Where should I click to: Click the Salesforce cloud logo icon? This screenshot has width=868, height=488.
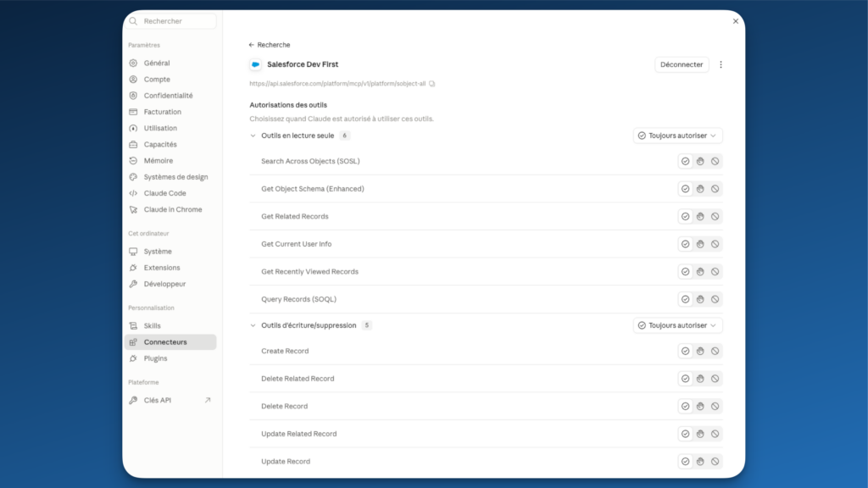coord(255,64)
